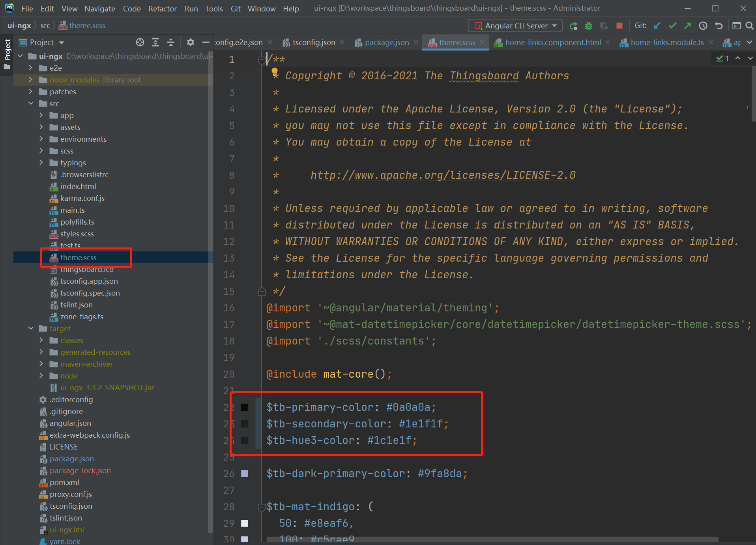Collapse the src folder
The height and width of the screenshot is (545, 756).
pyautogui.click(x=30, y=103)
